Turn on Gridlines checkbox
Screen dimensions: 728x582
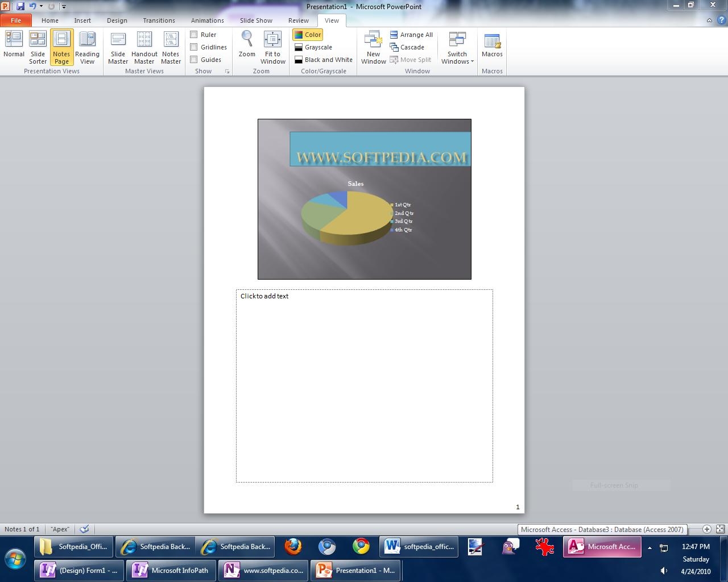point(194,47)
